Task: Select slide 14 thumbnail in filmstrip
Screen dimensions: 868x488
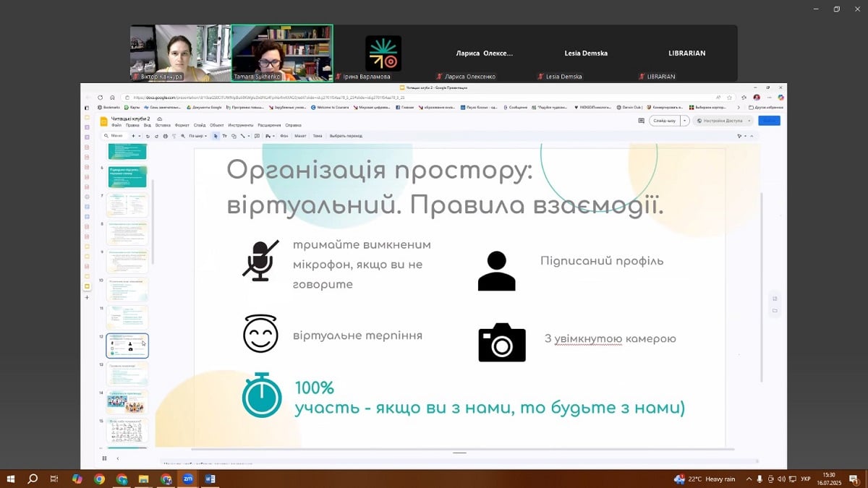Action: tap(127, 402)
